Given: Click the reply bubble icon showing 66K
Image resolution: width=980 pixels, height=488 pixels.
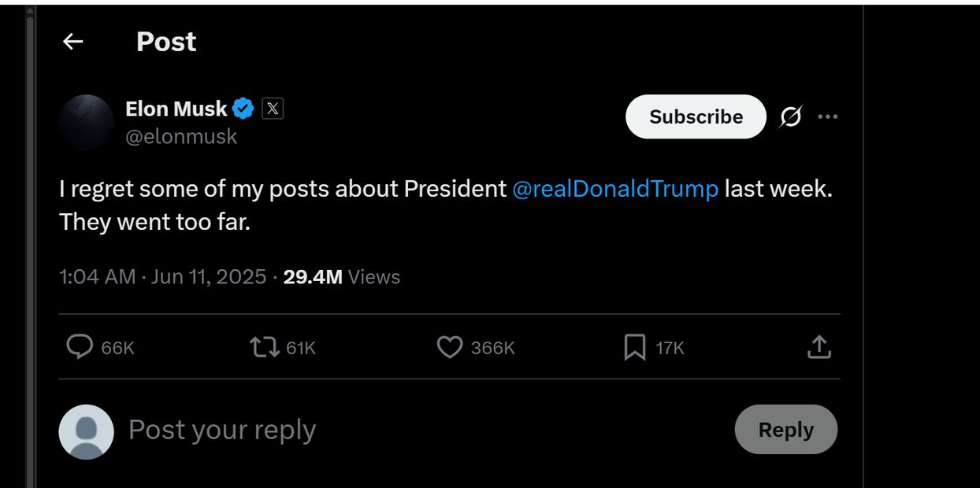Looking at the screenshot, I should [x=80, y=347].
